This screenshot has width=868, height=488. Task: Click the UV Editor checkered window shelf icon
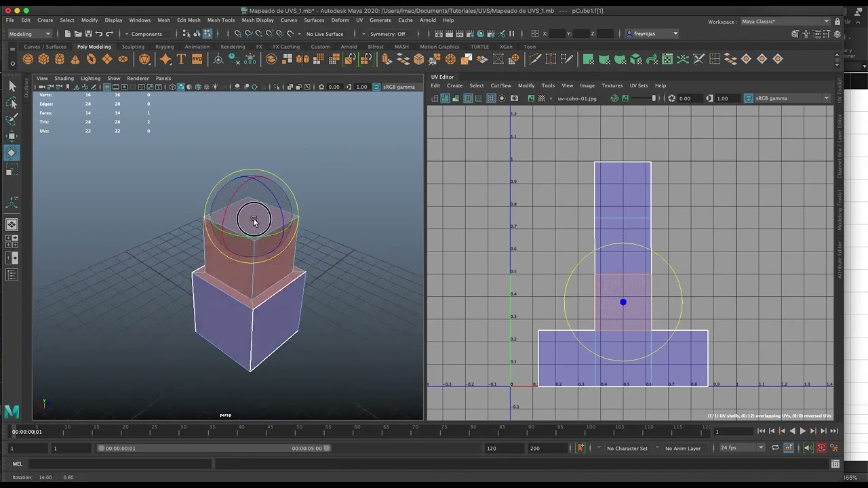click(667, 60)
